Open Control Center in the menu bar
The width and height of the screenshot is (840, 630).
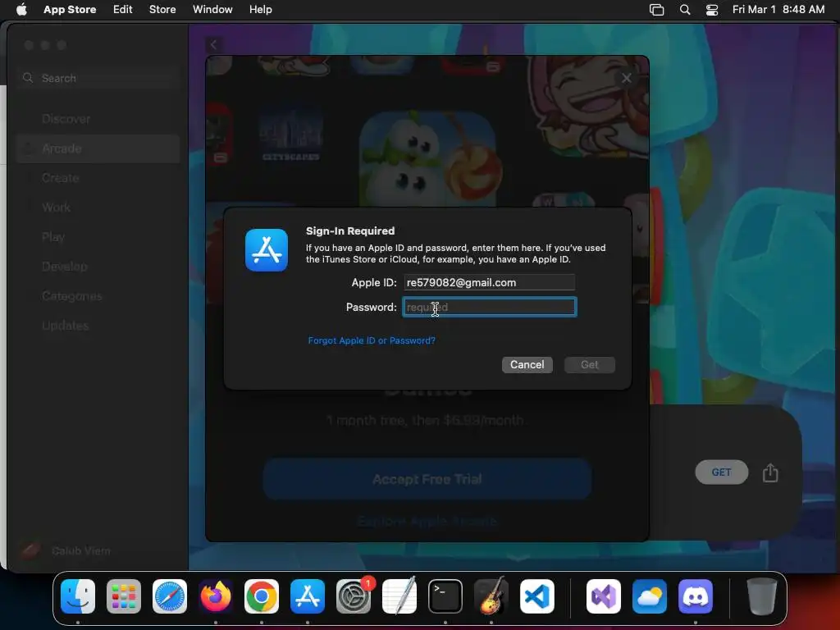712,9
